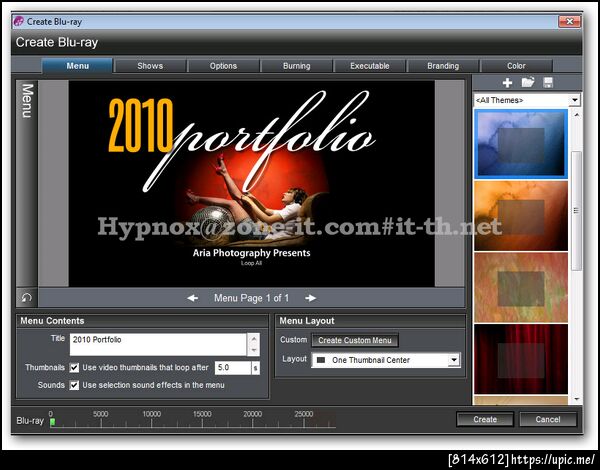Click the 'Loop All' text in preview
Image resolution: width=600 pixels, height=470 pixels.
pyautogui.click(x=251, y=263)
